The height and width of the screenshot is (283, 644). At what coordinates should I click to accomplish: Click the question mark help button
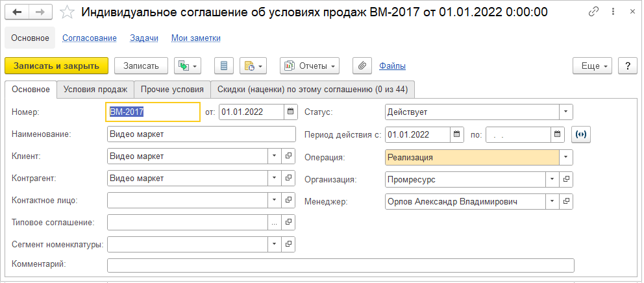627,66
